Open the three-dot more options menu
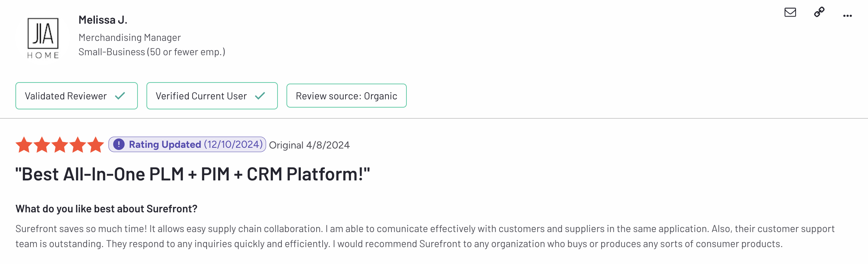 847,16
